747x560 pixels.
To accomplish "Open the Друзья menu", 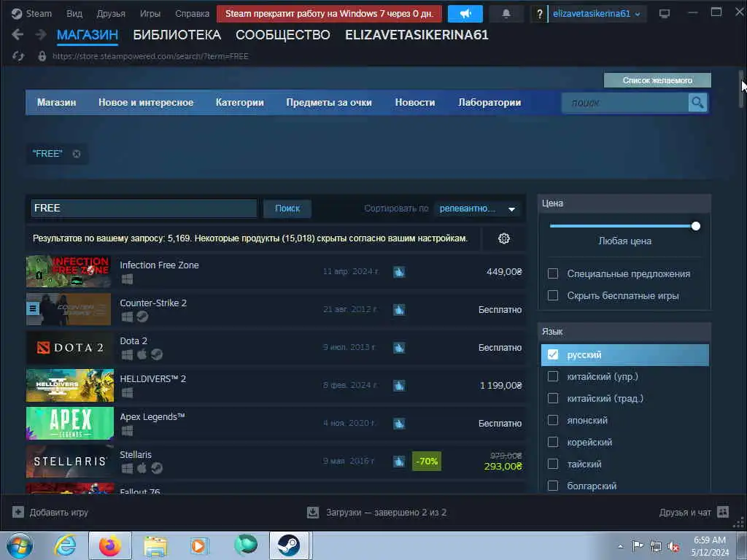I will pos(111,13).
